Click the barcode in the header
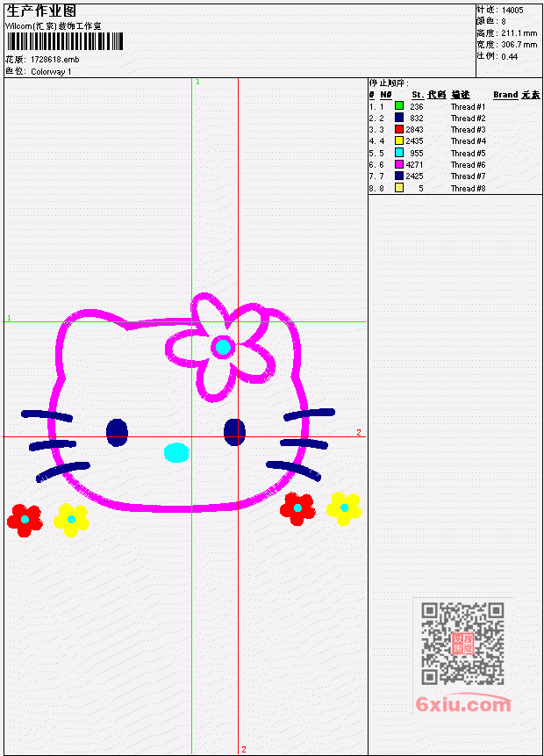Image resolution: width=544 pixels, height=756 pixels. tap(65, 41)
